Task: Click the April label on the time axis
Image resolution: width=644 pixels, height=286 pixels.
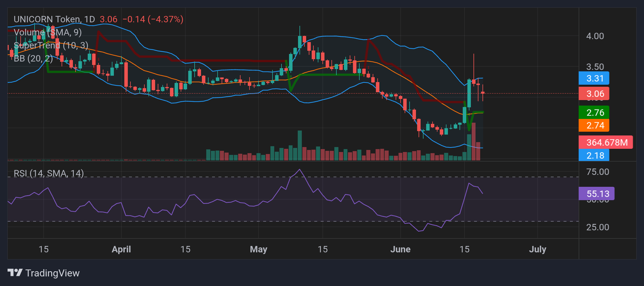Action: pyautogui.click(x=121, y=249)
